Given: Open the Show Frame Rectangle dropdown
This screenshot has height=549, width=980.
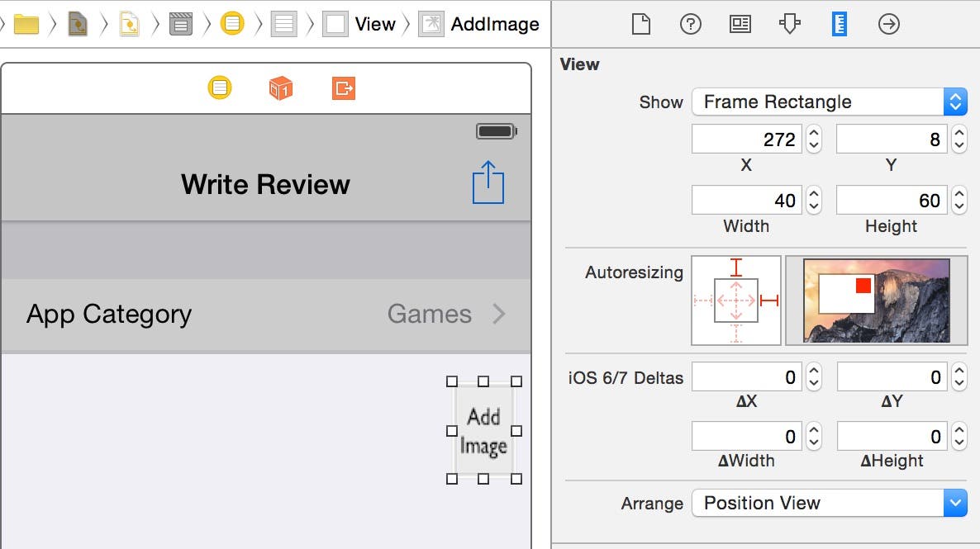Looking at the screenshot, I should click(x=829, y=102).
